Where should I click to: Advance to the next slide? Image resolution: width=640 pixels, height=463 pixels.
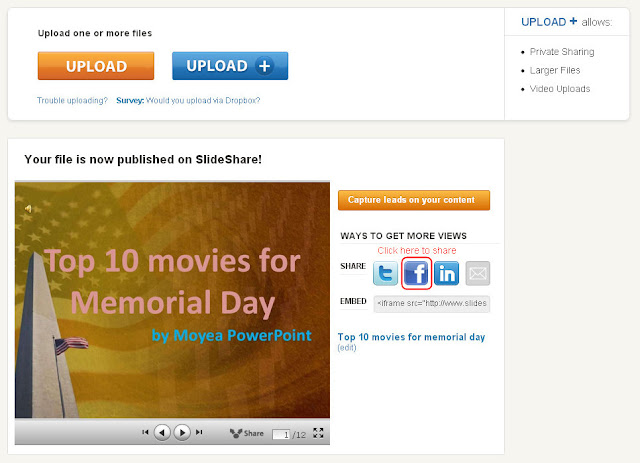pos(182,432)
